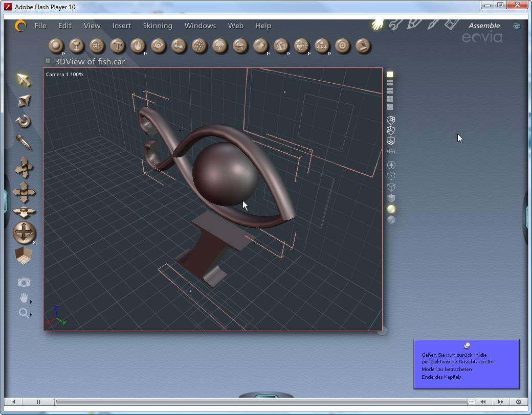Image resolution: width=532 pixels, height=415 pixels.
Task: Collapse the 3DView of fish.car panel
Action: pyautogui.click(x=48, y=61)
